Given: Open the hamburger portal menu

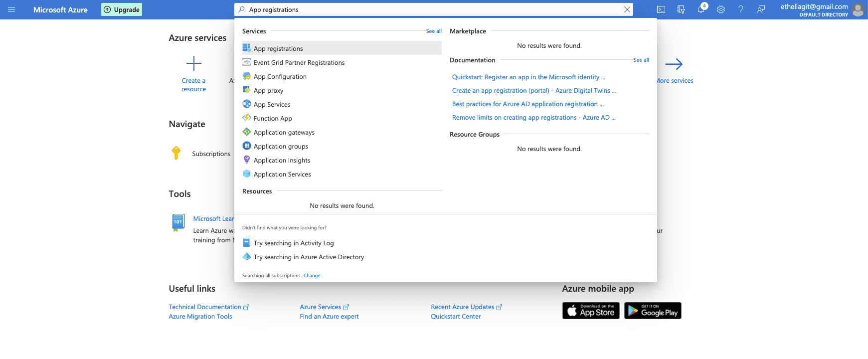Looking at the screenshot, I should [11, 9].
